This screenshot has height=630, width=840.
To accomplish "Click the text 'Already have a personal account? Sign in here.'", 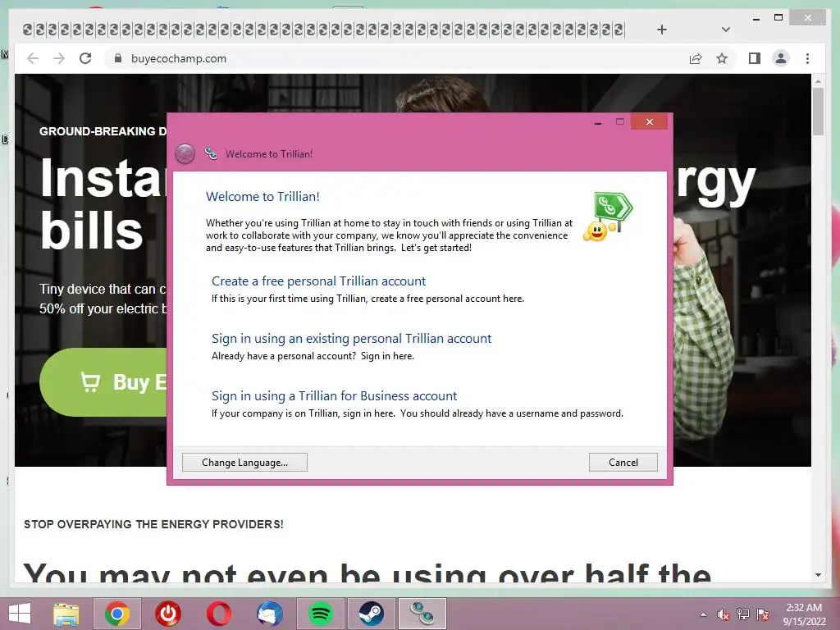I will [313, 356].
